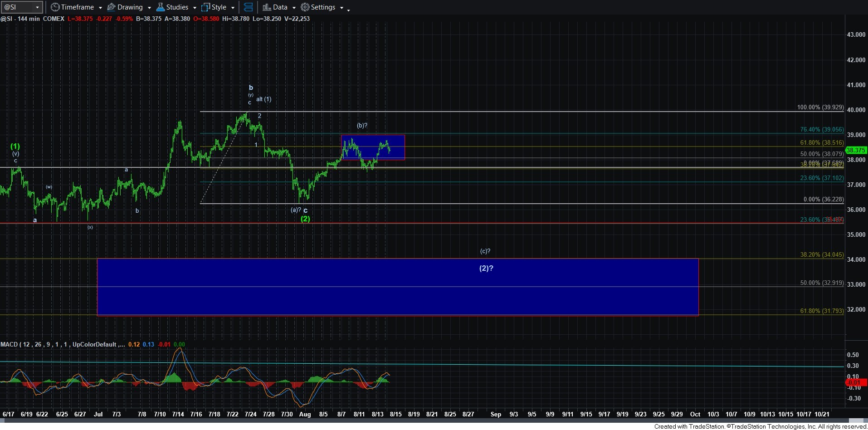Viewport: 868px width, 430px height.
Task: Expand the Style dropdown arrow
Action: 233,8
